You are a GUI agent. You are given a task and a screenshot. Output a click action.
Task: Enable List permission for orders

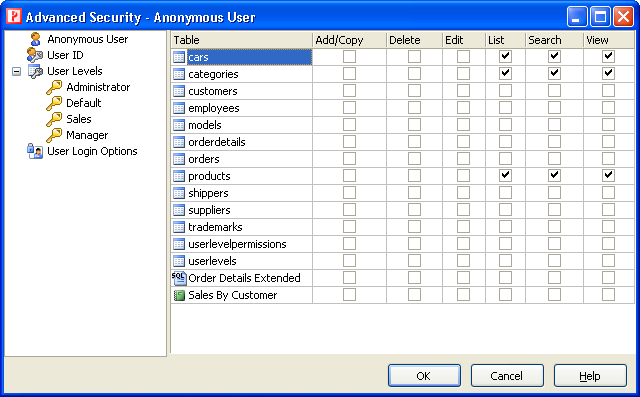pos(505,159)
